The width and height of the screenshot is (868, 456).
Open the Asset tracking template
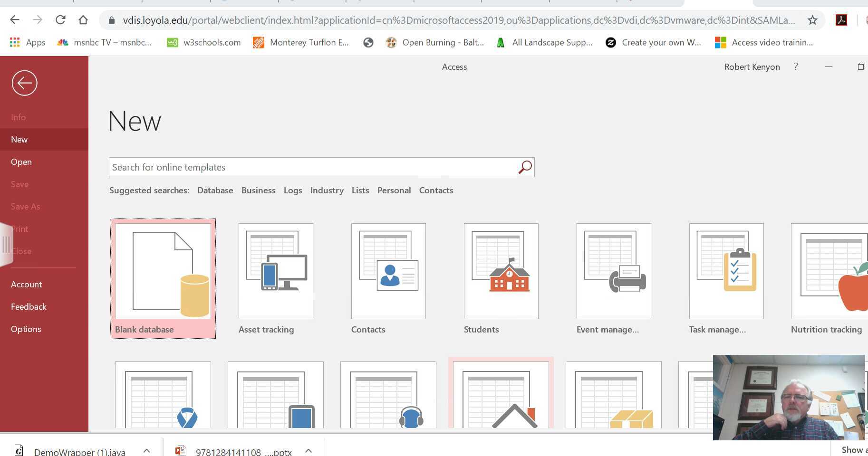click(276, 272)
